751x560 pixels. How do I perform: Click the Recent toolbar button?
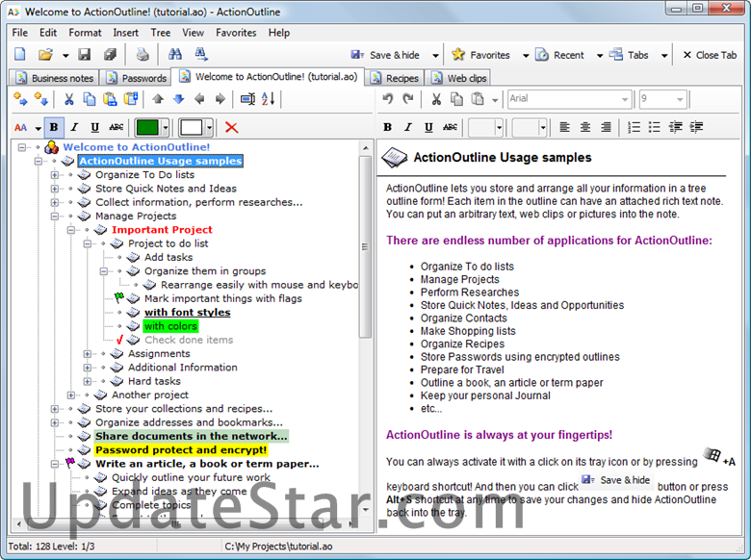pyautogui.click(x=560, y=55)
